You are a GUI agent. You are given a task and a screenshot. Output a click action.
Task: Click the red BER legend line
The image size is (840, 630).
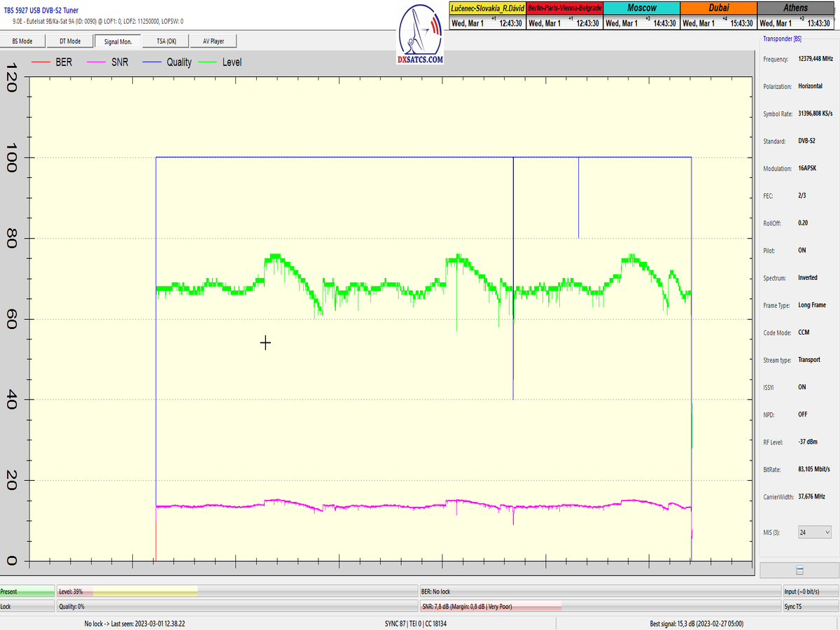pyautogui.click(x=42, y=62)
